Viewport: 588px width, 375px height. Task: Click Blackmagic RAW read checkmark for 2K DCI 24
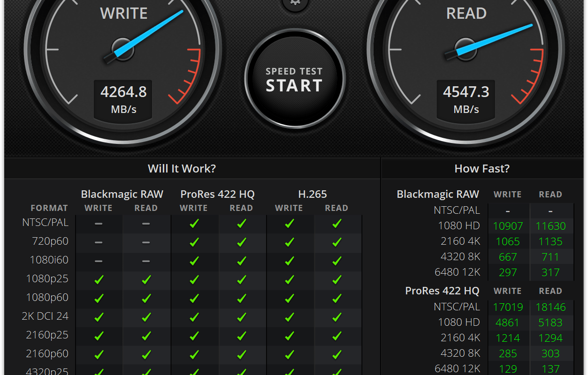pos(146,317)
